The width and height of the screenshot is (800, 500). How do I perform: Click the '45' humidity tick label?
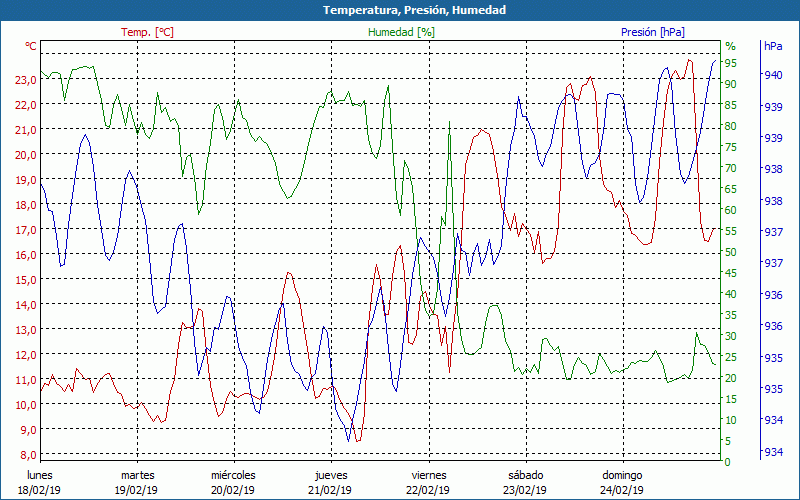click(731, 273)
